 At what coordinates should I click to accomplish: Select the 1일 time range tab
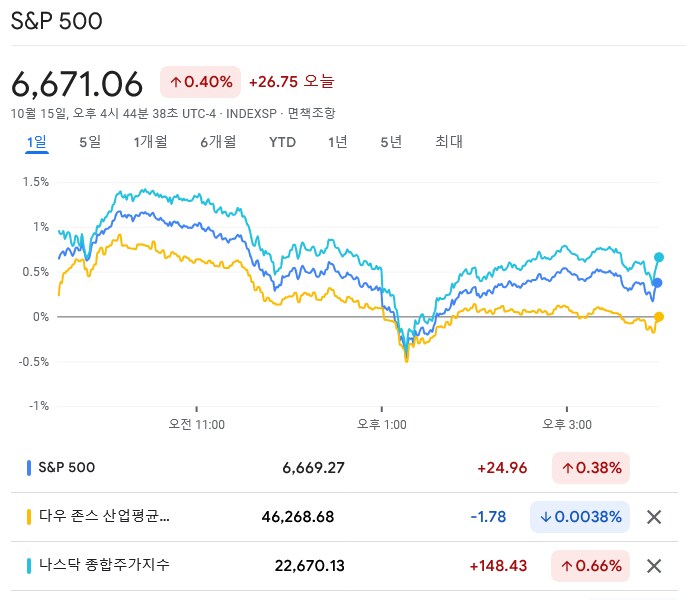(x=36, y=142)
